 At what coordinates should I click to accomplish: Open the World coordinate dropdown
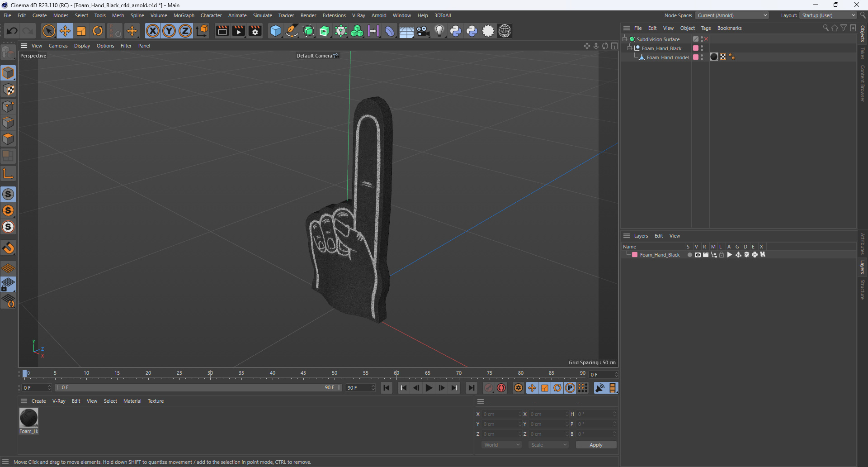tap(502, 445)
